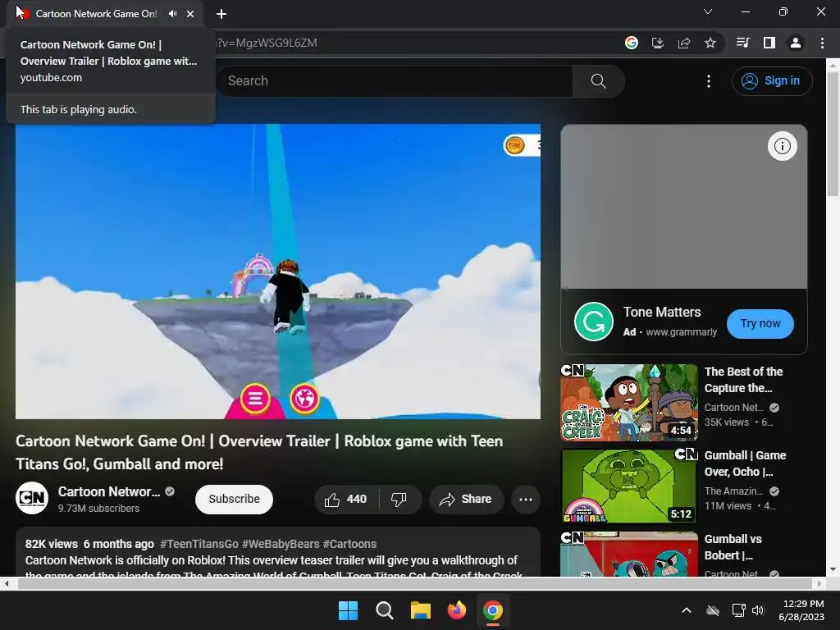Open the clock showing 12:29 PM
Image resolution: width=840 pixels, height=630 pixels.
[x=801, y=610]
